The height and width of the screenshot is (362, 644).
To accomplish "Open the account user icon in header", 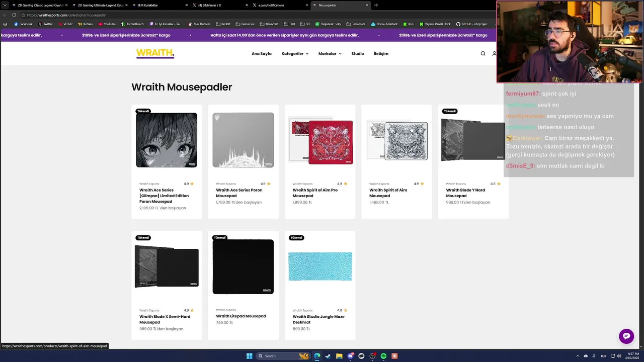I will coord(494,53).
